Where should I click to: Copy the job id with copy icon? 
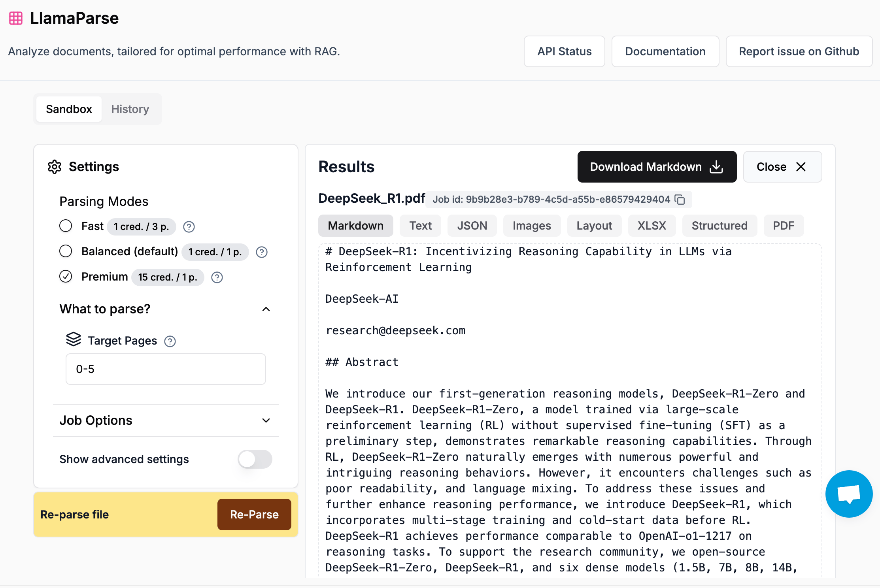(x=680, y=200)
